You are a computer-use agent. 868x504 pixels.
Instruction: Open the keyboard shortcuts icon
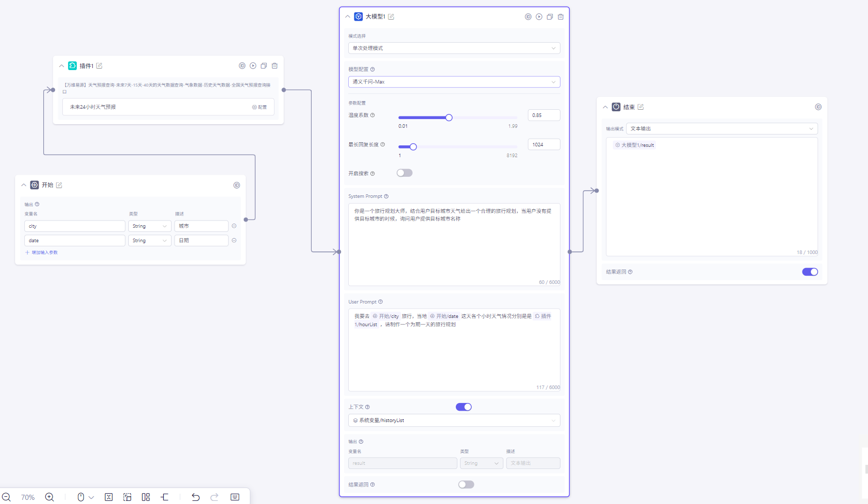pyautogui.click(x=235, y=497)
